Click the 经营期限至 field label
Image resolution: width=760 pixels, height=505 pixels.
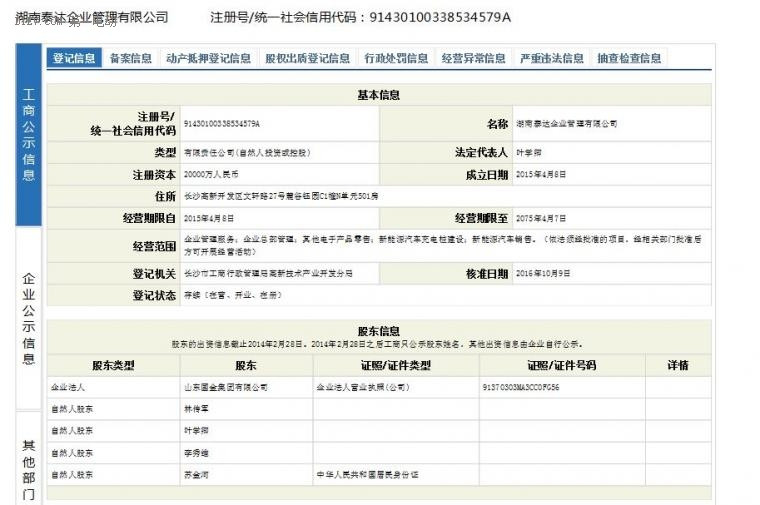481,219
